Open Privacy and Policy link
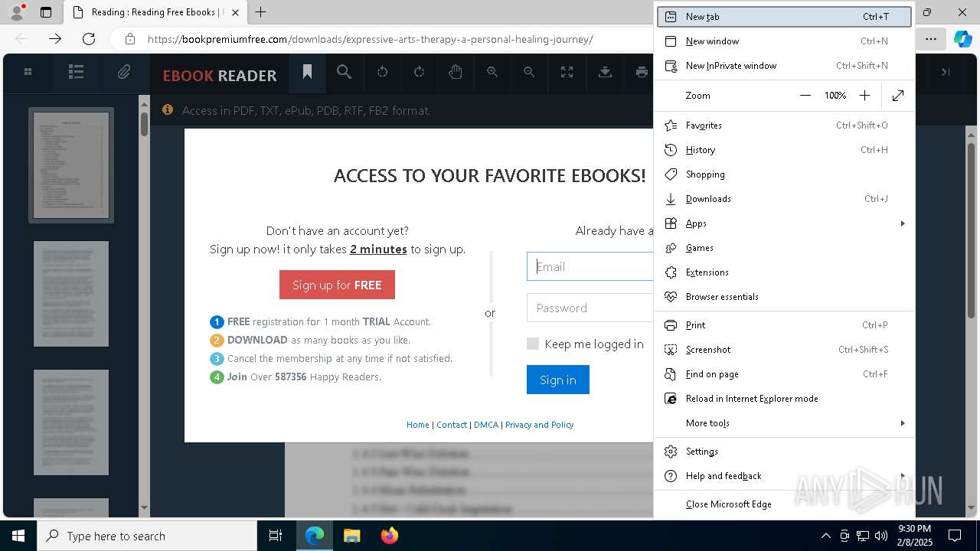The width and height of the screenshot is (980, 551). pos(539,425)
